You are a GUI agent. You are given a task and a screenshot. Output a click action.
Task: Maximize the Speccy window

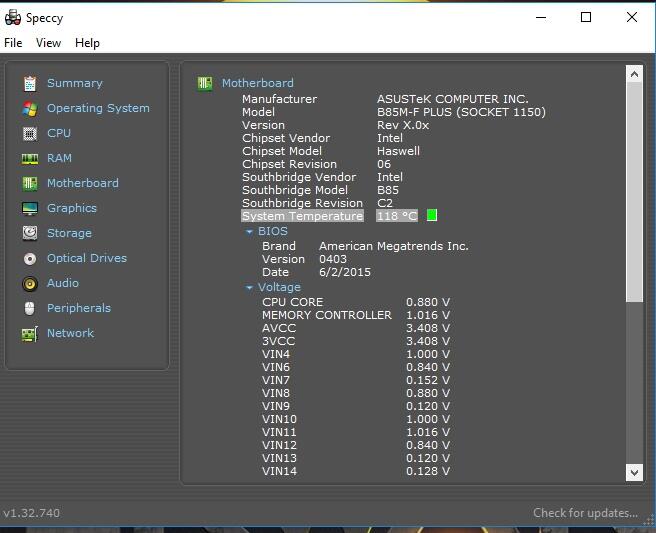point(586,17)
